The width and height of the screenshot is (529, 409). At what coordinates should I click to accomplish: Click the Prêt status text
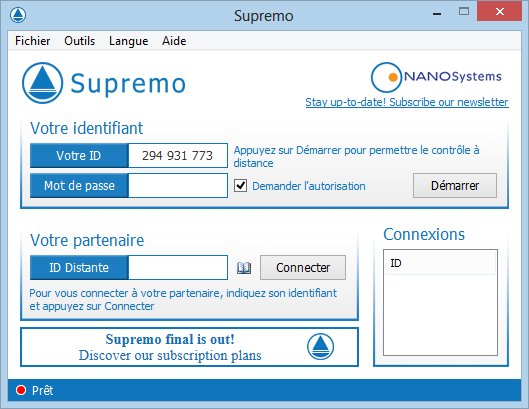pyautogui.click(x=43, y=390)
